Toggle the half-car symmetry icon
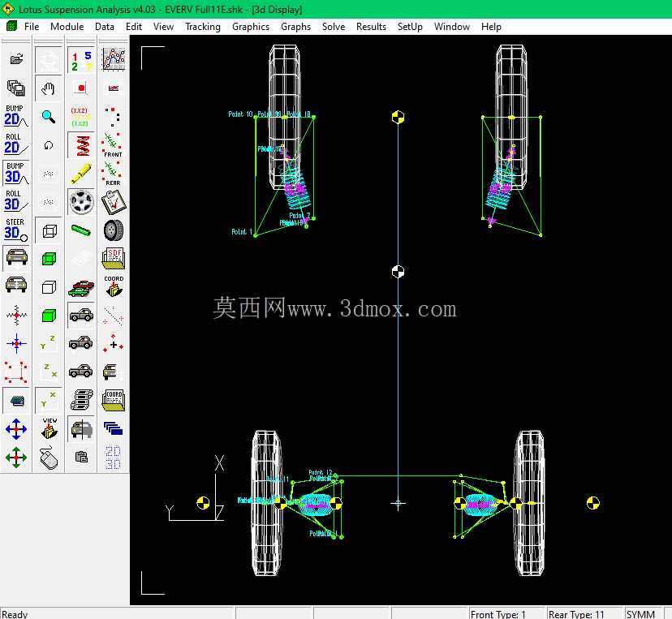Viewport: 672px width, 619px height. (x=81, y=429)
